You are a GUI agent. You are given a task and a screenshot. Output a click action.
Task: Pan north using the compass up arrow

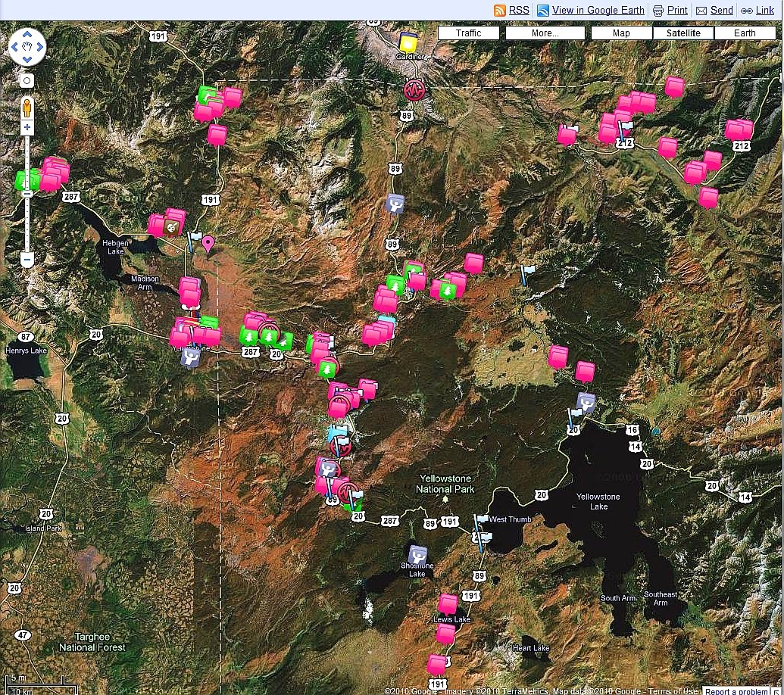27,33
